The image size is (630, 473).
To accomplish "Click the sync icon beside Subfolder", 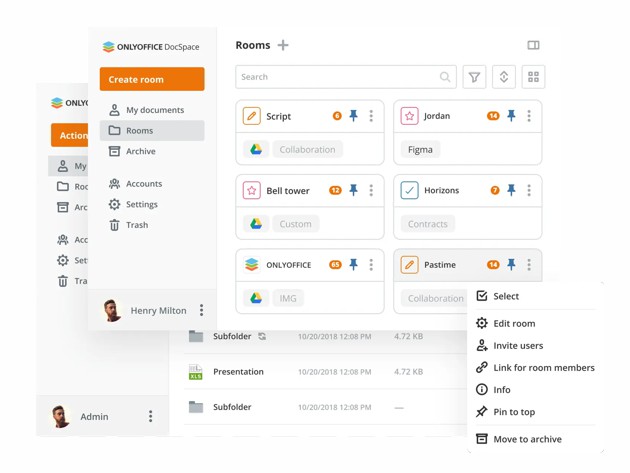I will click(262, 336).
